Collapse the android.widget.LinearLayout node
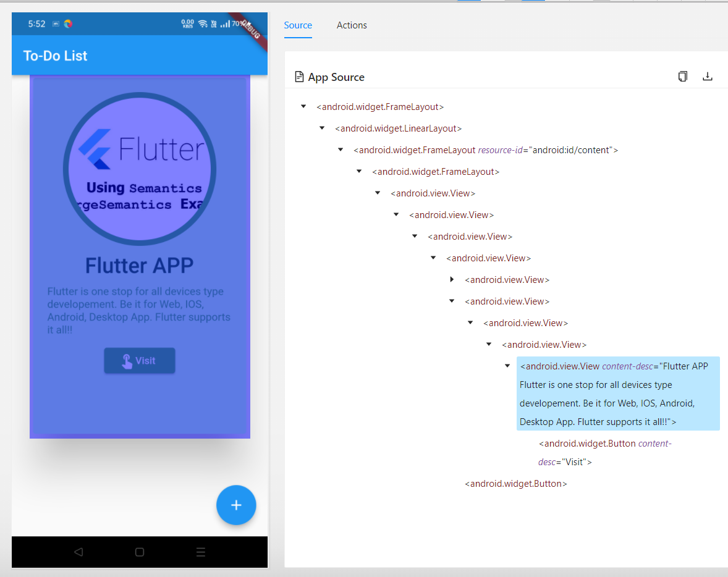728x577 pixels. 322,128
